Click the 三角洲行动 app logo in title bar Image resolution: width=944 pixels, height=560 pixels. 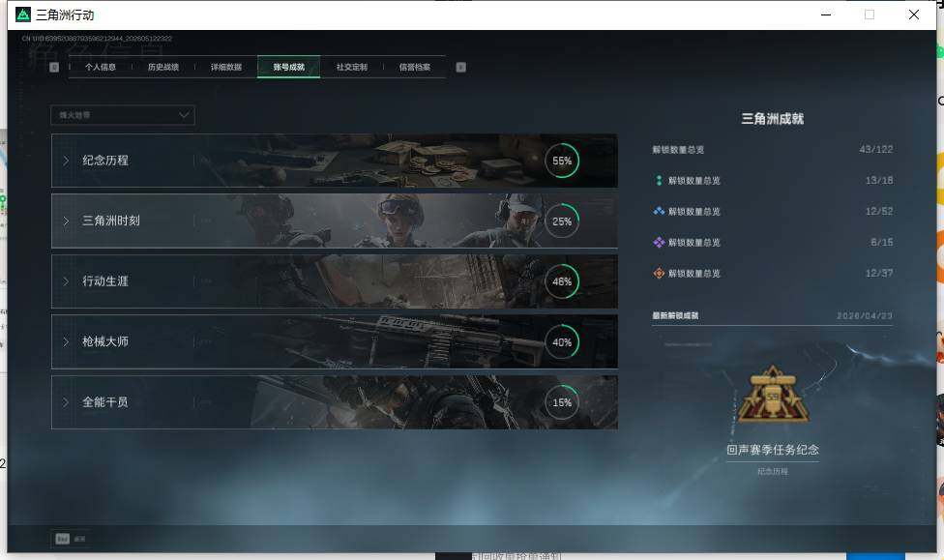[x=23, y=15]
